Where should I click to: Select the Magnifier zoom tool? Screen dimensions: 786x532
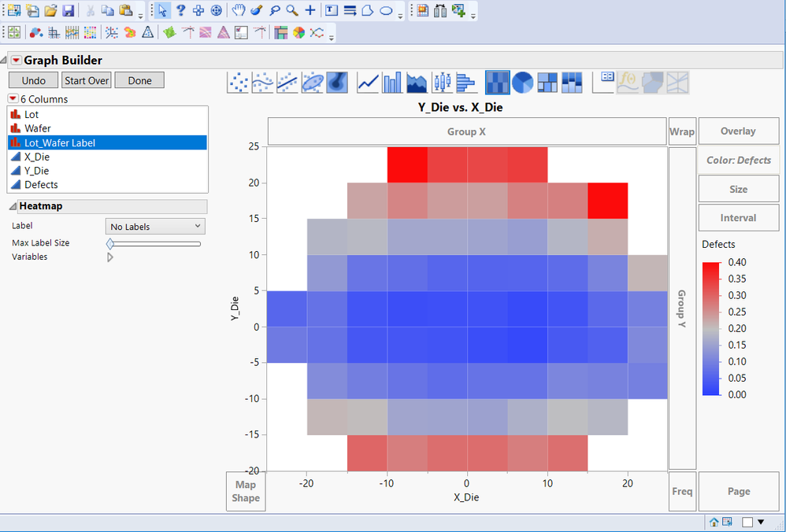[291, 10]
